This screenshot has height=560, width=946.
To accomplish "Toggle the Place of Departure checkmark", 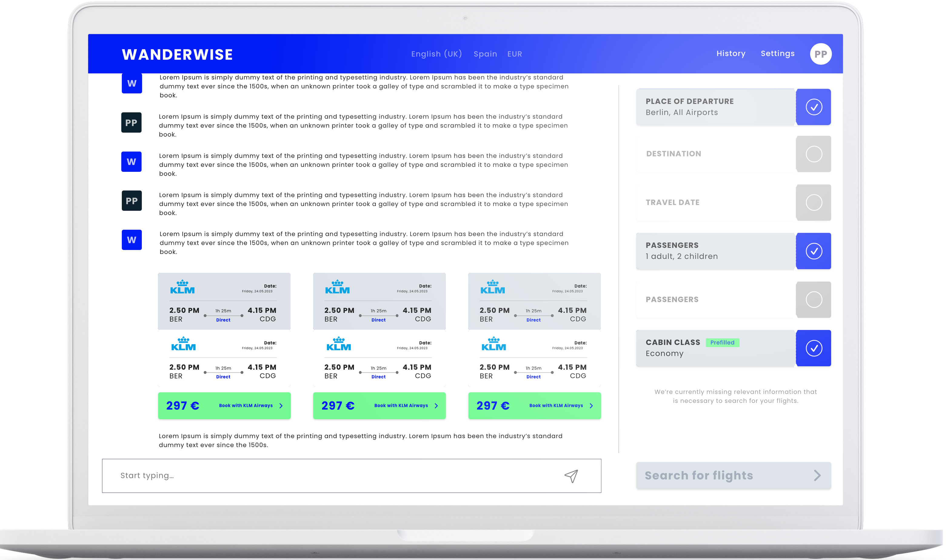I will [x=813, y=107].
